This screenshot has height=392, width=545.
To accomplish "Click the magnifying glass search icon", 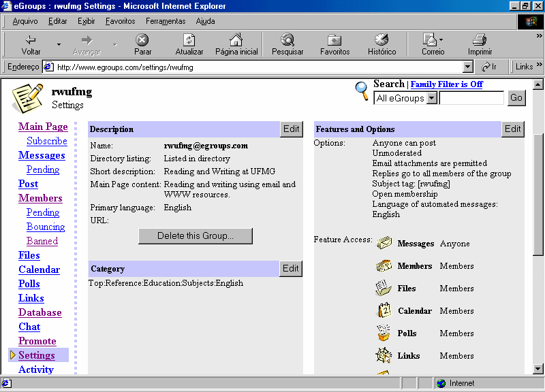I will coord(362,91).
